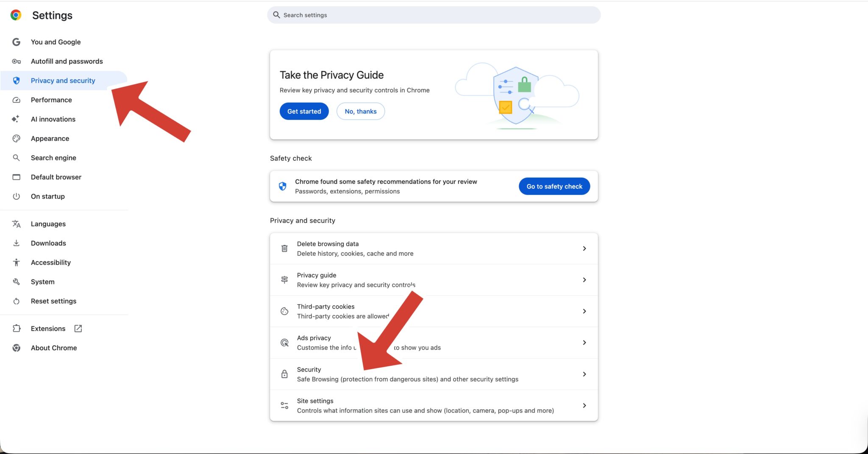This screenshot has width=868, height=454.
Task: Click the translate Languages icon
Action: 16,224
